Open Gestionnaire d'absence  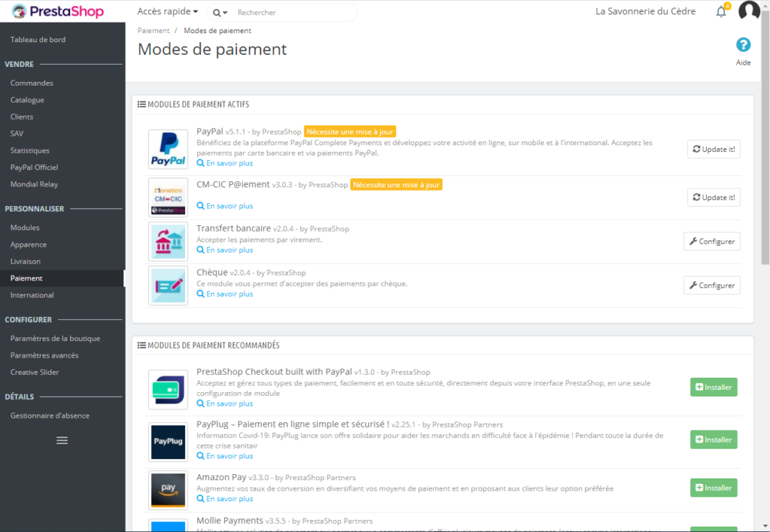click(x=50, y=416)
